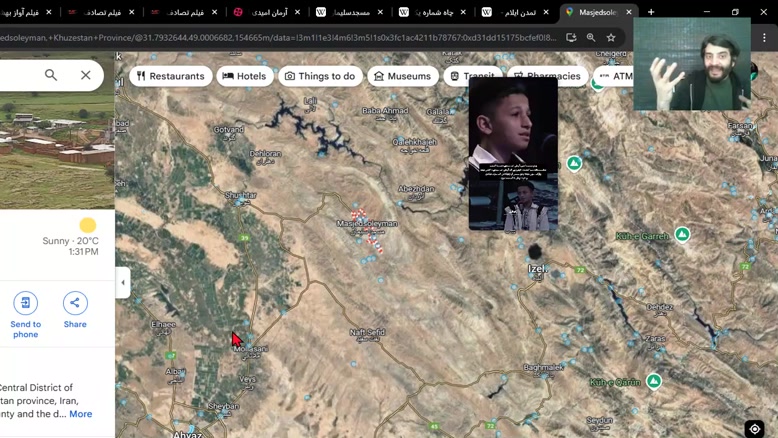The image size is (778, 438).
Task: Click the Kuh-e Garreh mountain marker
Action: (682, 234)
